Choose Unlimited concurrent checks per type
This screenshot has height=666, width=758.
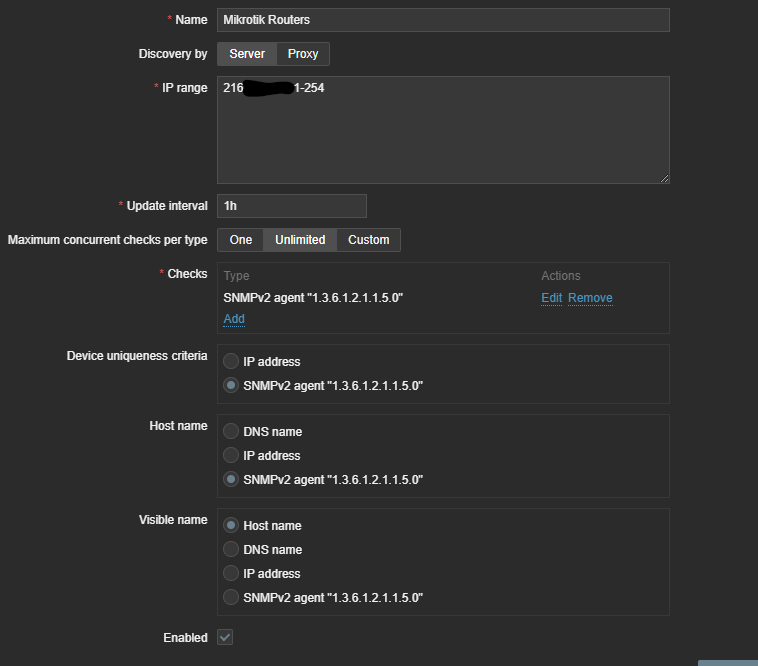(x=300, y=240)
